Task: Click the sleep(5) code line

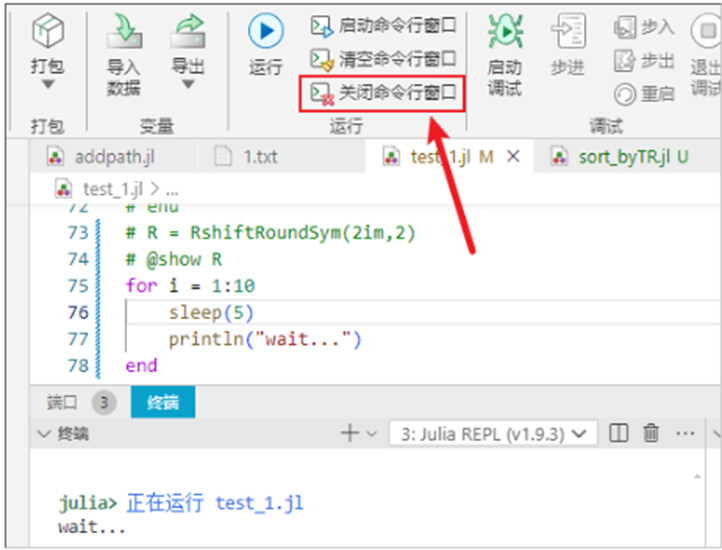Action: click(x=211, y=313)
